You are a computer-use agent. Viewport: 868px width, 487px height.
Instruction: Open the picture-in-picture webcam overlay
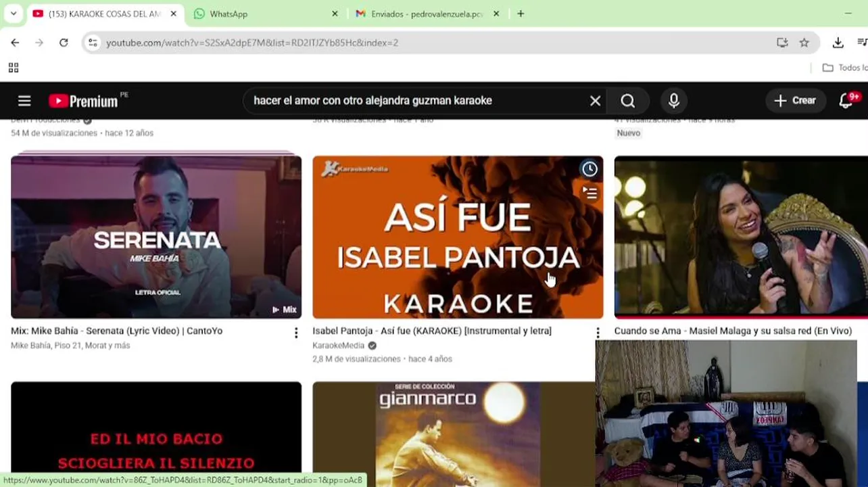point(726,413)
